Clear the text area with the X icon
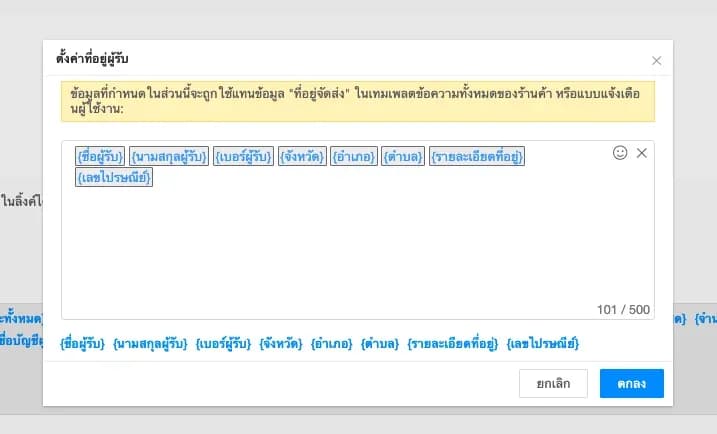This screenshot has height=434, width=717. tap(642, 153)
